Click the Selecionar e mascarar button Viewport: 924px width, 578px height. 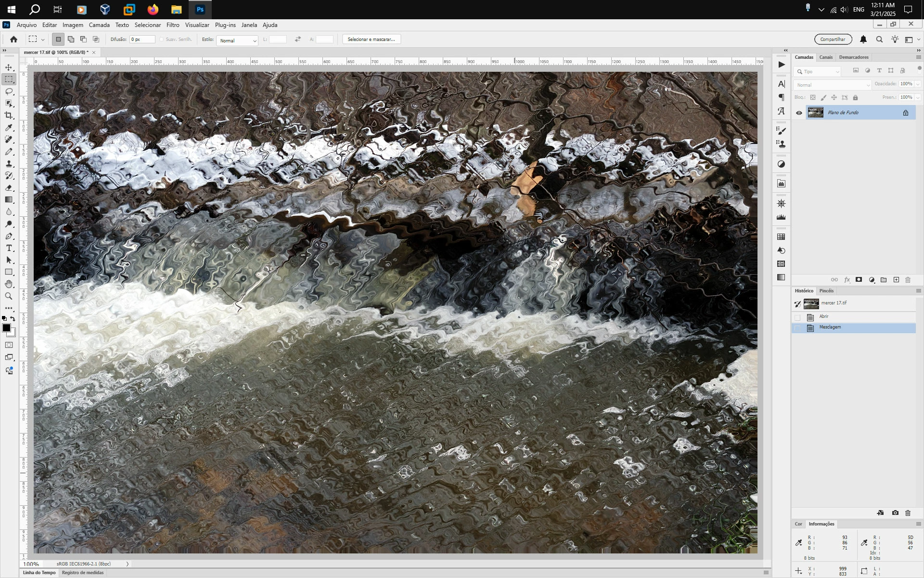(x=371, y=39)
